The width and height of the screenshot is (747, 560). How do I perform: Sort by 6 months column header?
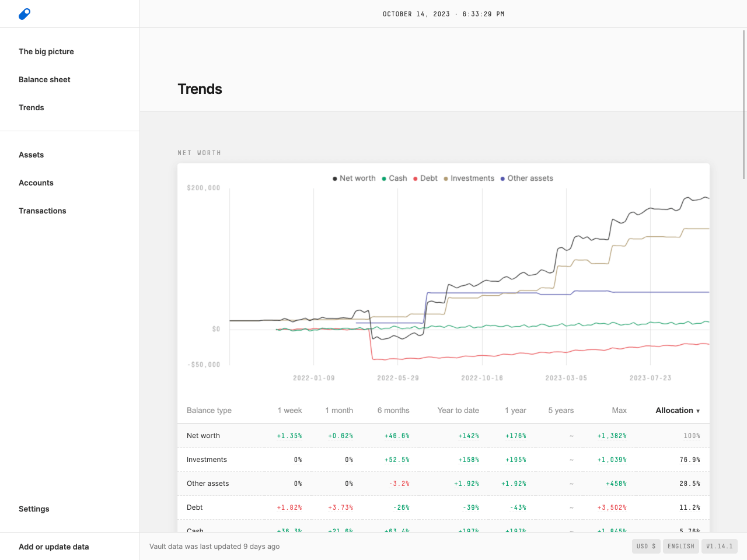[x=393, y=411]
